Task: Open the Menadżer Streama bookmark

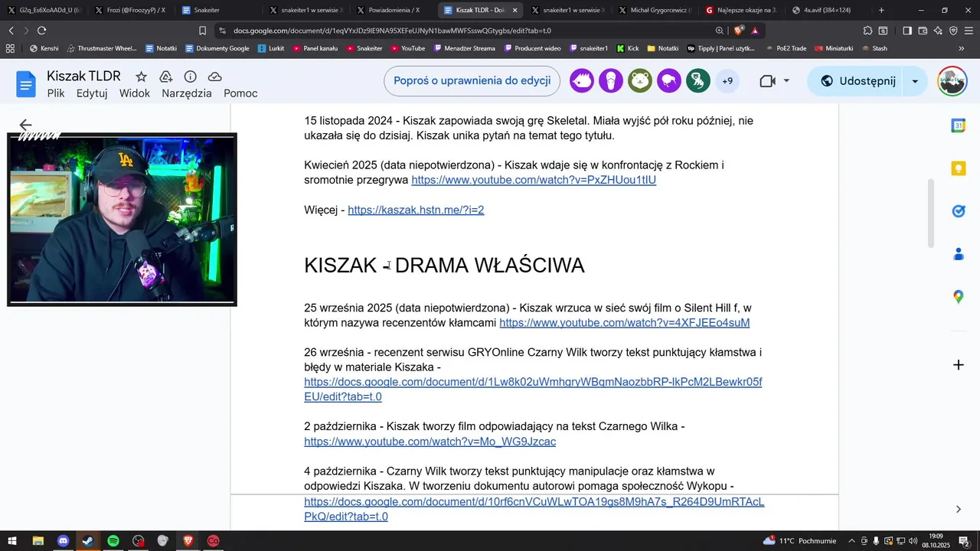Action: 465,48
